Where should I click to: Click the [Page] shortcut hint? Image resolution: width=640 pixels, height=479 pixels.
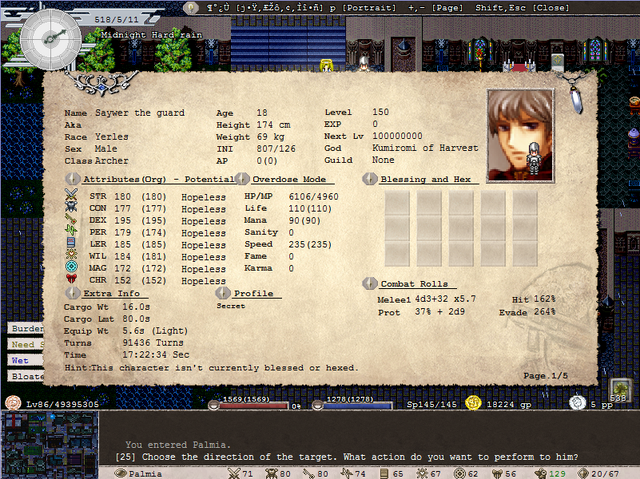pos(447,8)
